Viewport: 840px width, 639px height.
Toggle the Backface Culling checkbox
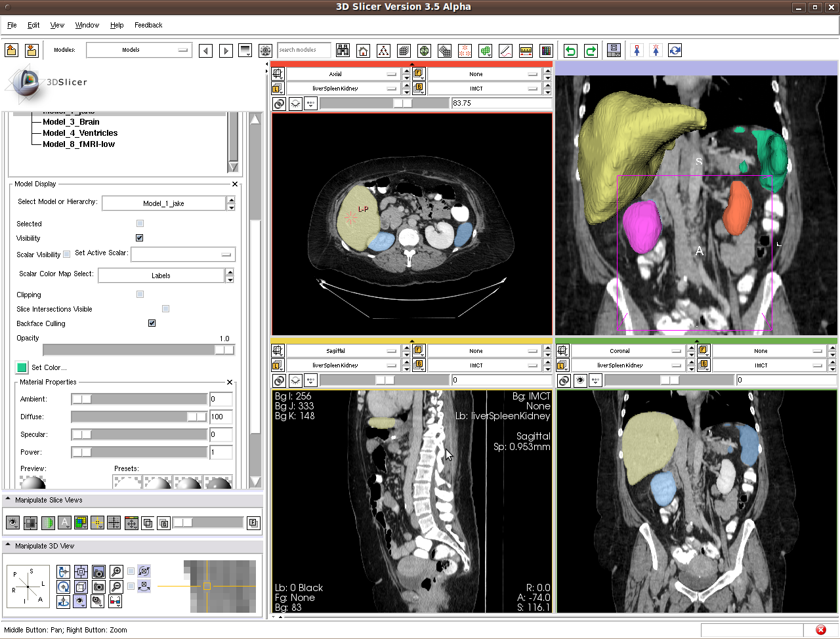tap(152, 323)
